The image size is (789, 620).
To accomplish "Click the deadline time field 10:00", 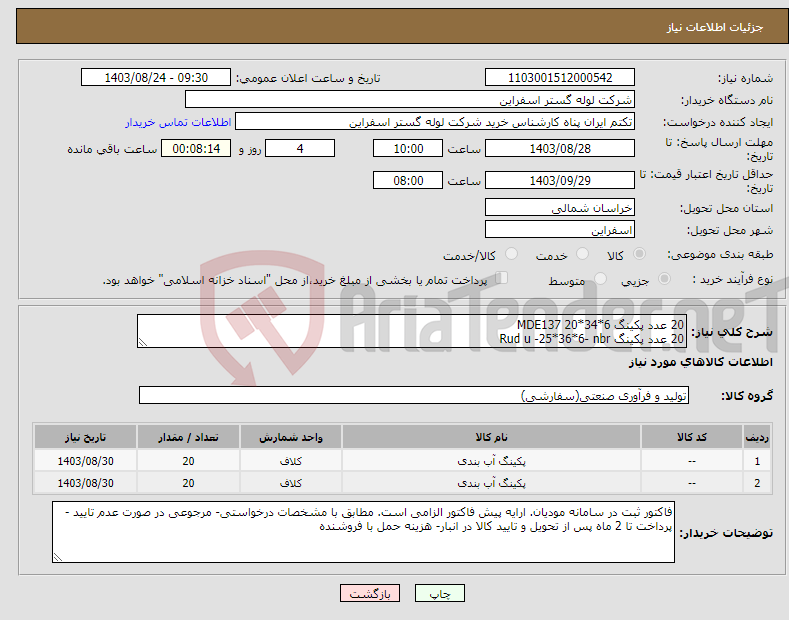I will coord(408,148).
